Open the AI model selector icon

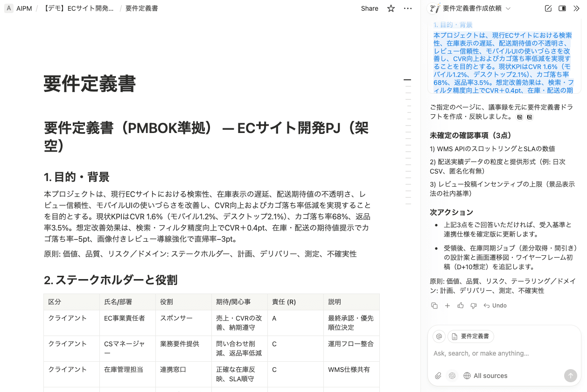[452, 376]
